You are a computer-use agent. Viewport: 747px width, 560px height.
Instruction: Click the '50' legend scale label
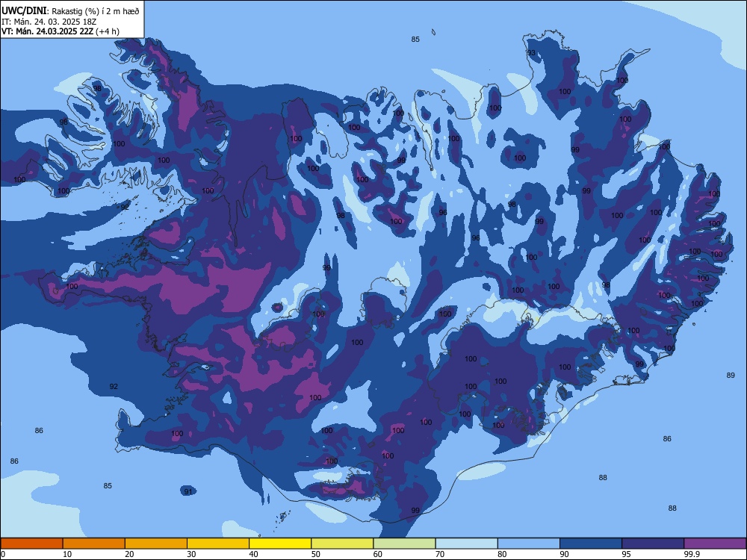315,554
